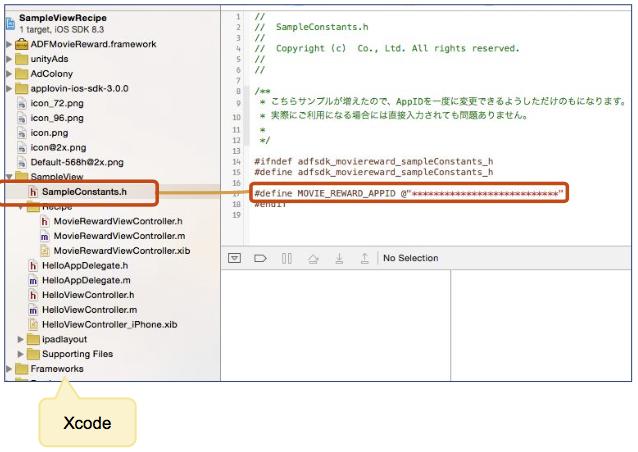Click line number 14 in gutter
Screen dimensions: 638x452
coord(236,162)
